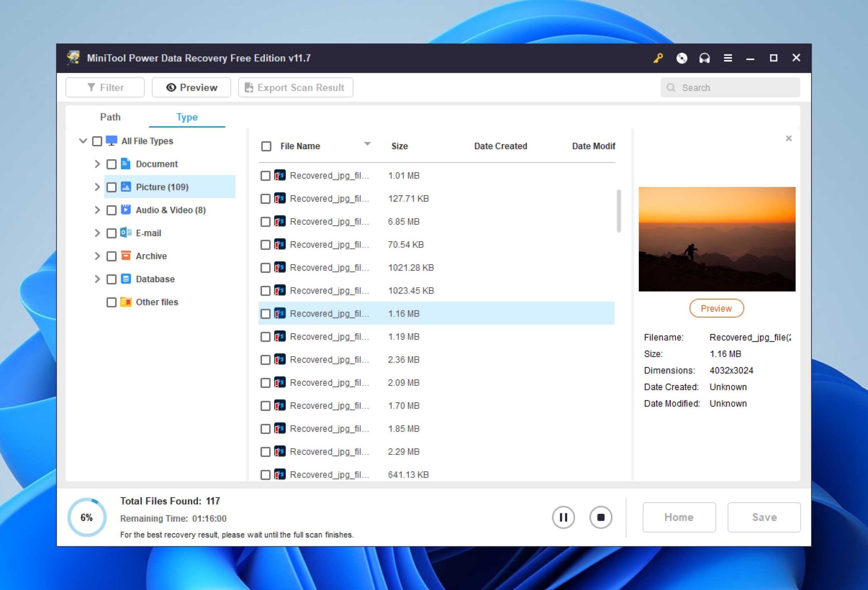Check the selected 1.16 MB file's checkbox
Image resolution: width=868 pixels, height=590 pixels.
[266, 313]
